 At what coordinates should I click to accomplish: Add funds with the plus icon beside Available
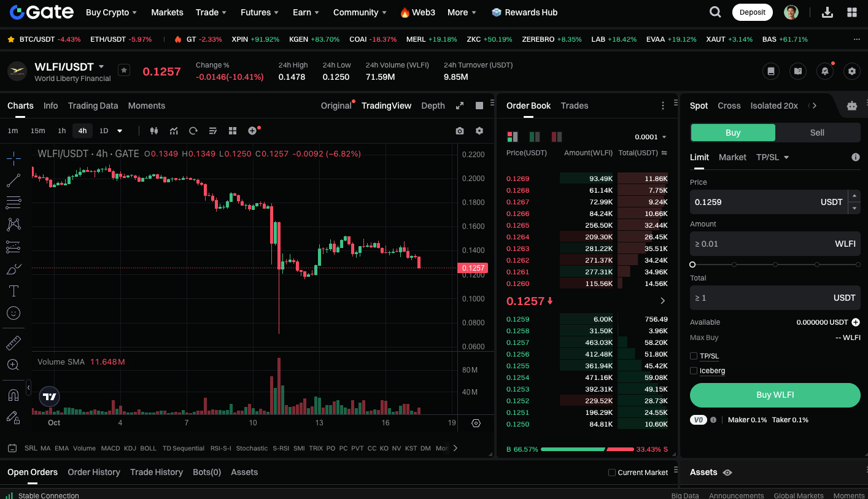tap(856, 322)
